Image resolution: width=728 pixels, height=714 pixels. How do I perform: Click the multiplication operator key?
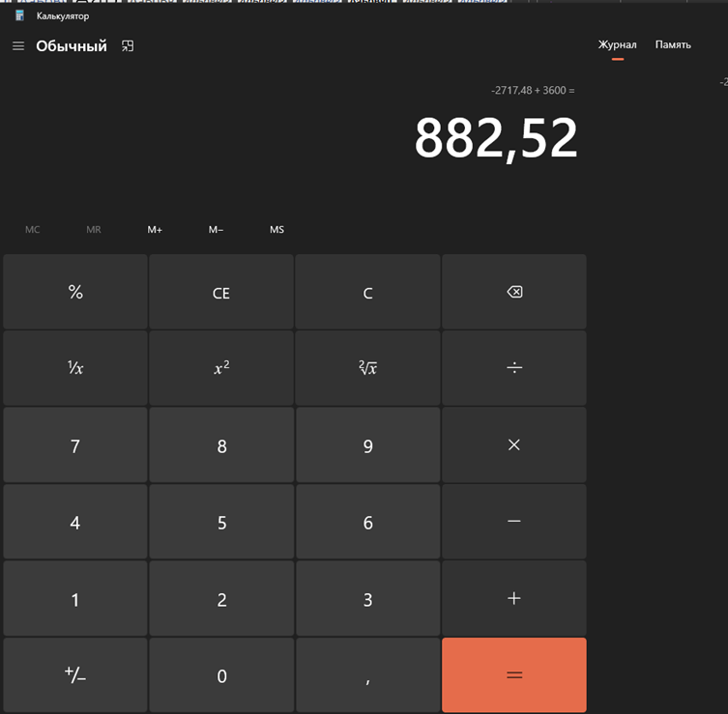coord(513,444)
